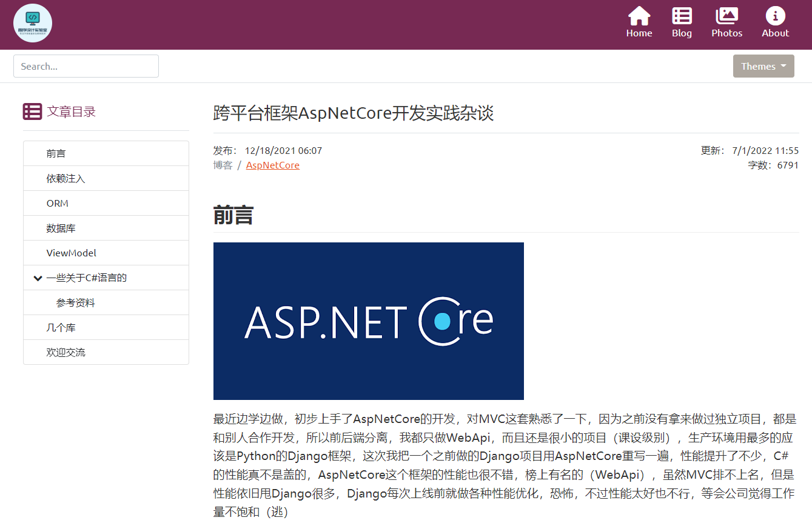Open the Themes dropdown
The image size is (812, 526).
pos(763,66)
